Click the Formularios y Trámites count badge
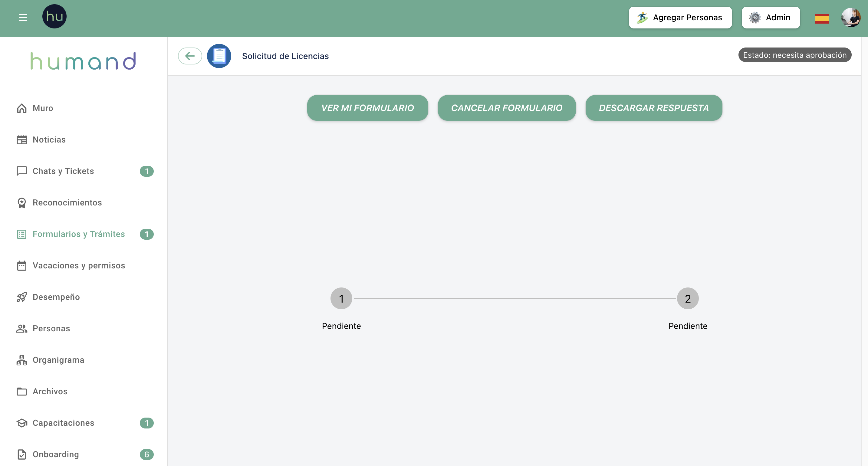The image size is (868, 466). click(x=146, y=234)
